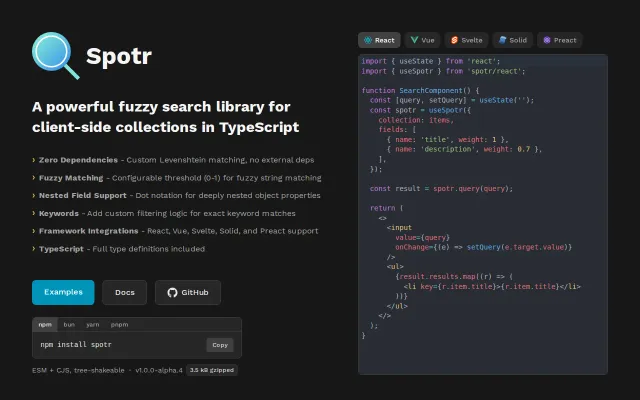Click the 'Fuzzy Matching' feature text

71,178
